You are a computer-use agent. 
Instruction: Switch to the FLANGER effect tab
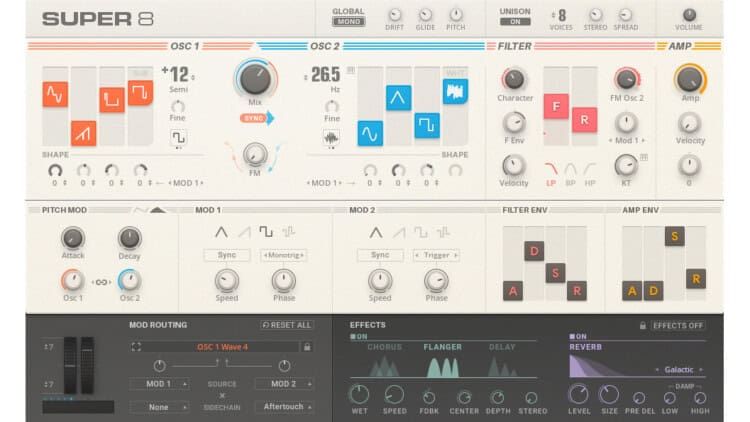click(442, 348)
